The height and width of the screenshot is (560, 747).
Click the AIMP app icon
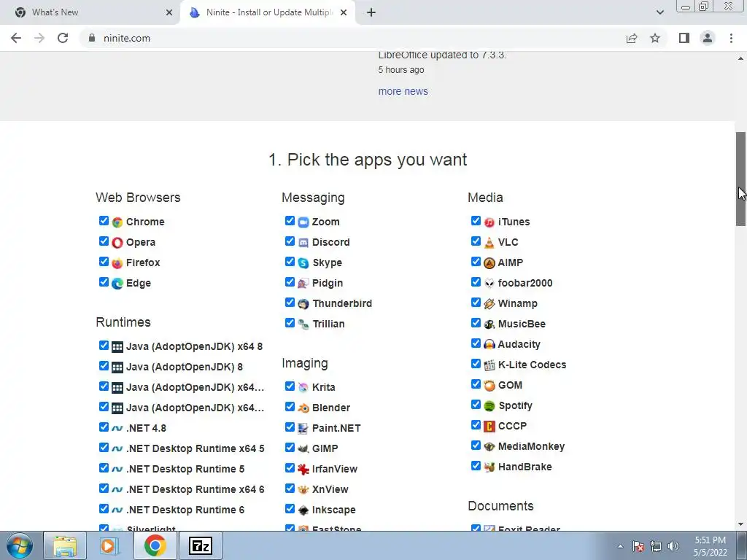489,263
